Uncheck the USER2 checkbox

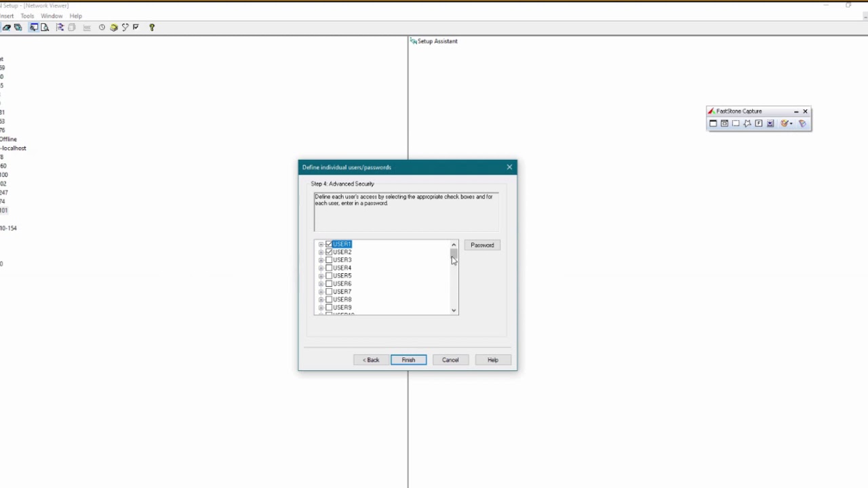pos(329,252)
